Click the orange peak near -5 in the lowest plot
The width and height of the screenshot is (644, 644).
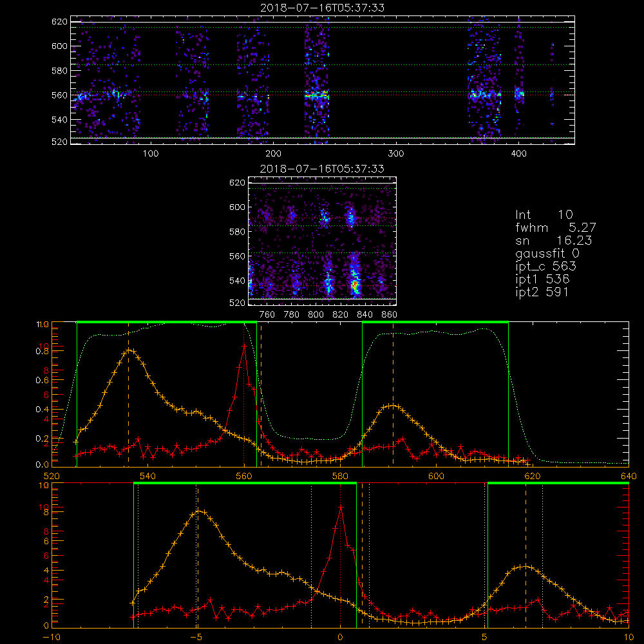(200, 511)
